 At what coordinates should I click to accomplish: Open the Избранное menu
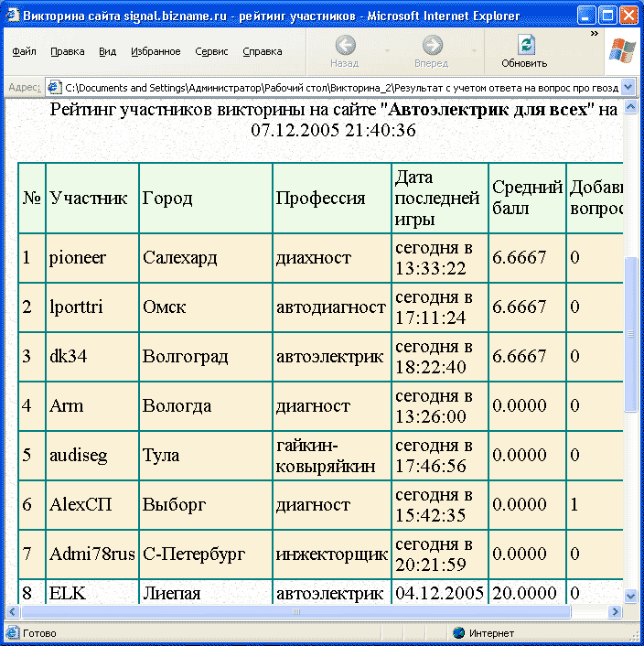(156, 51)
